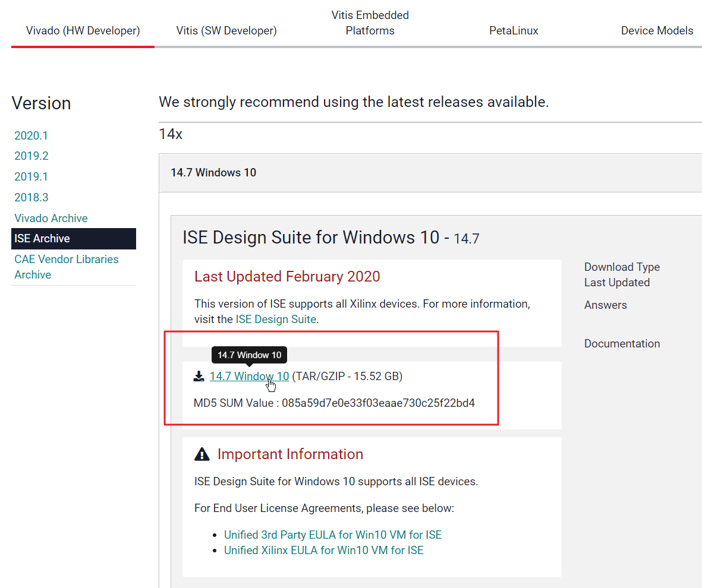Select version 2020.1 in sidebar
This screenshot has height=588, width=702.
point(31,135)
